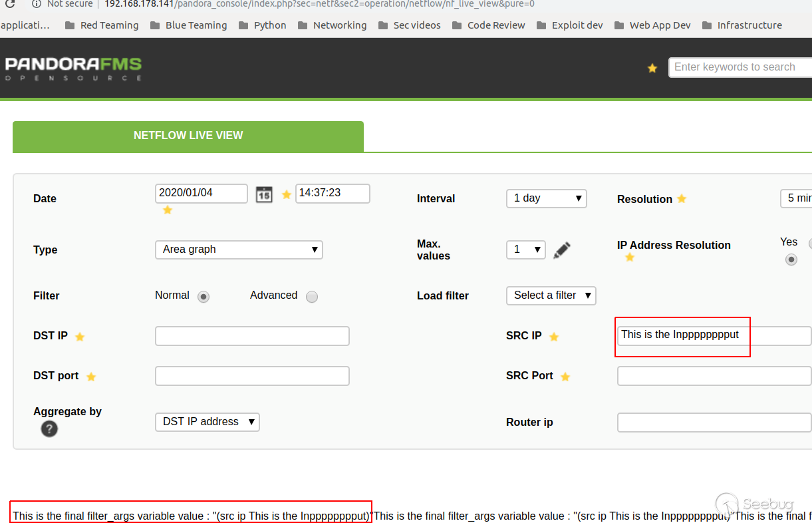
Task: Select the NETFLOW LIVE VIEW tab
Action: click(188, 136)
